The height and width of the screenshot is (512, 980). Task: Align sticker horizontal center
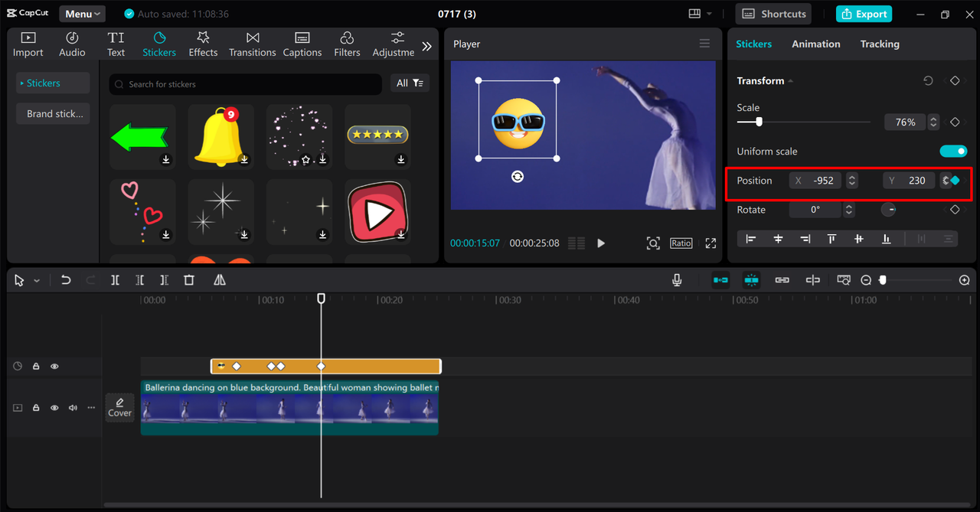pos(778,239)
